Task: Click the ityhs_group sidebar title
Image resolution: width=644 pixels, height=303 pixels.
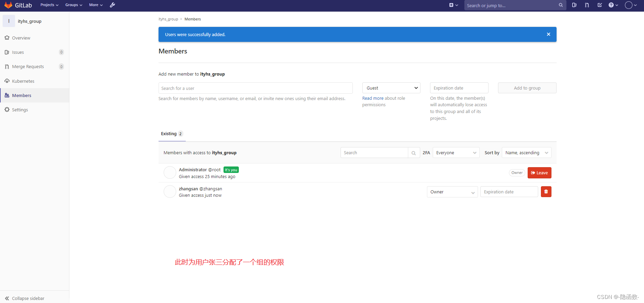Action: pyautogui.click(x=30, y=21)
